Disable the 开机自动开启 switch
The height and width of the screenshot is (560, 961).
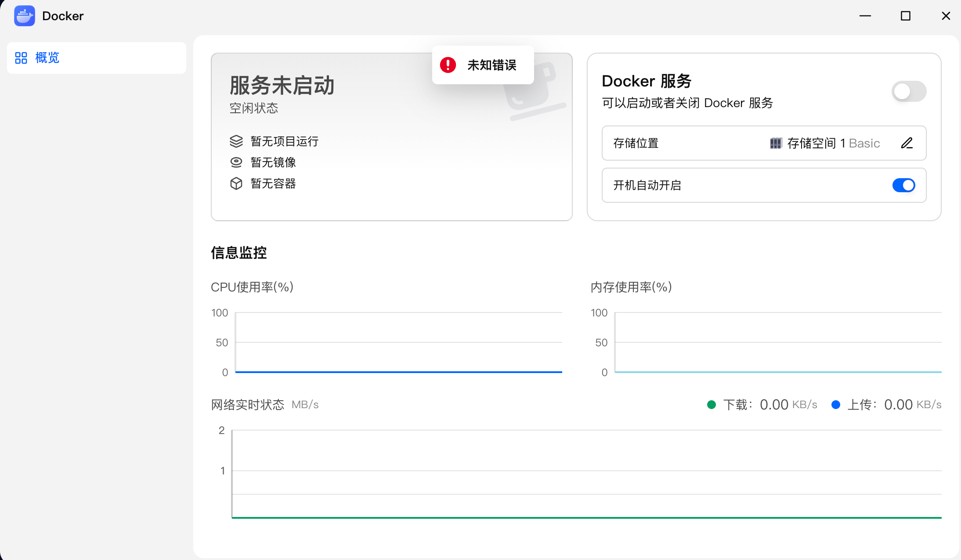coord(903,185)
